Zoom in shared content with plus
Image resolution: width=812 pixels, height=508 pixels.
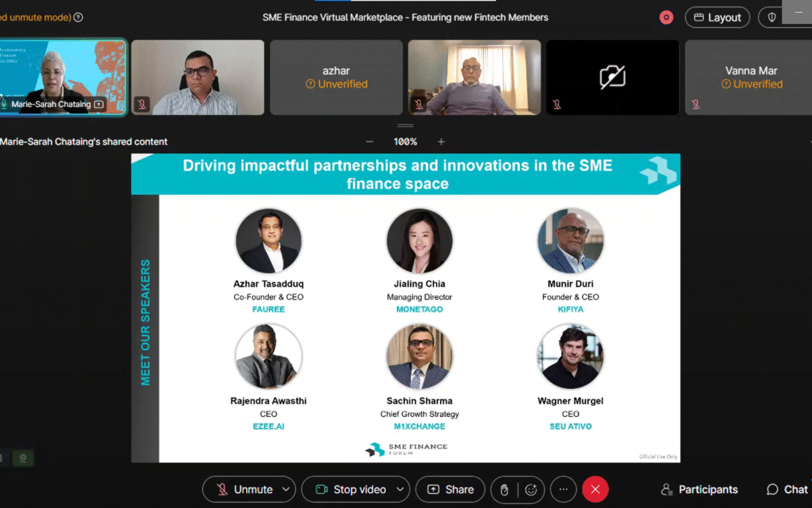441,141
